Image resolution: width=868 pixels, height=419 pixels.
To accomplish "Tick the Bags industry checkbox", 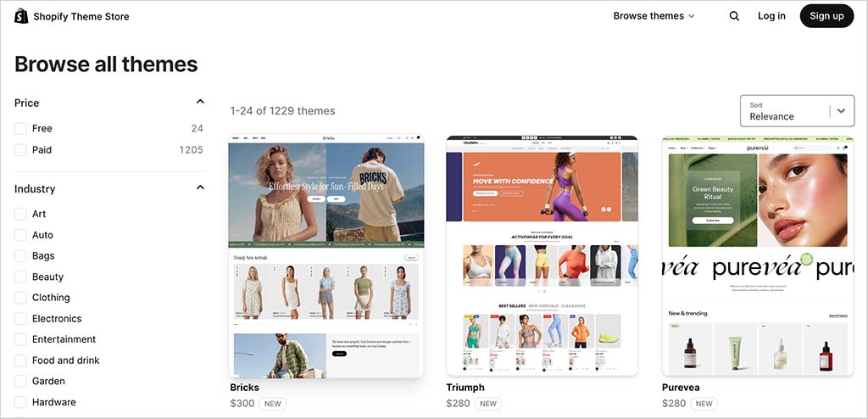I will click(20, 256).
